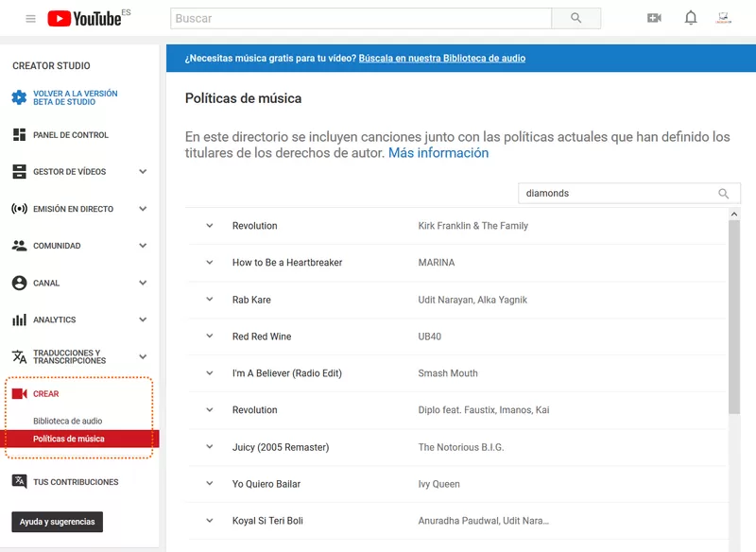Click the scrollbar up arrow
The width and height of the screenshot is (756, 552).
pyautogui.click(x=734, y=214)
